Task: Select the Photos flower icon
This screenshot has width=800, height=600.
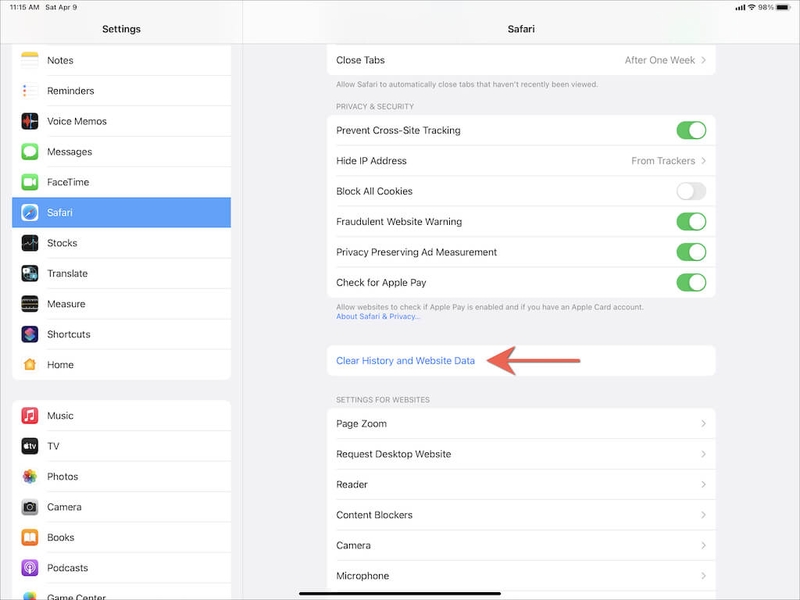Action: click(30, 477)
